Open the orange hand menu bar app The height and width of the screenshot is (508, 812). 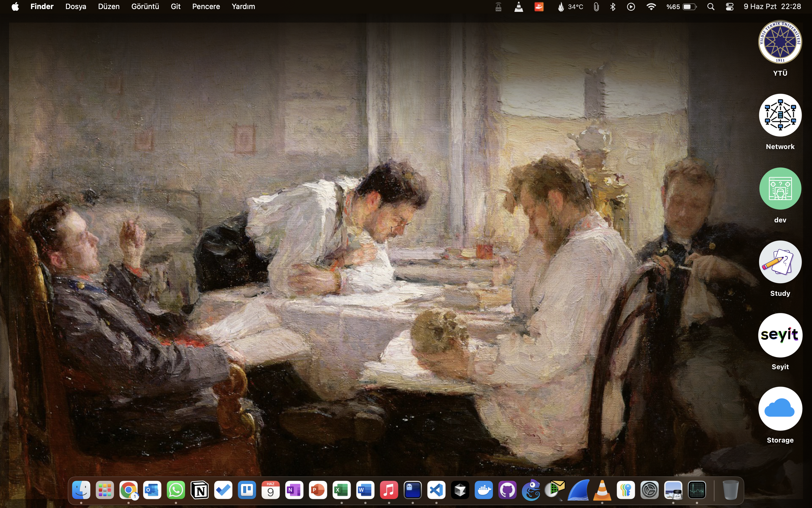coord(539,6)
